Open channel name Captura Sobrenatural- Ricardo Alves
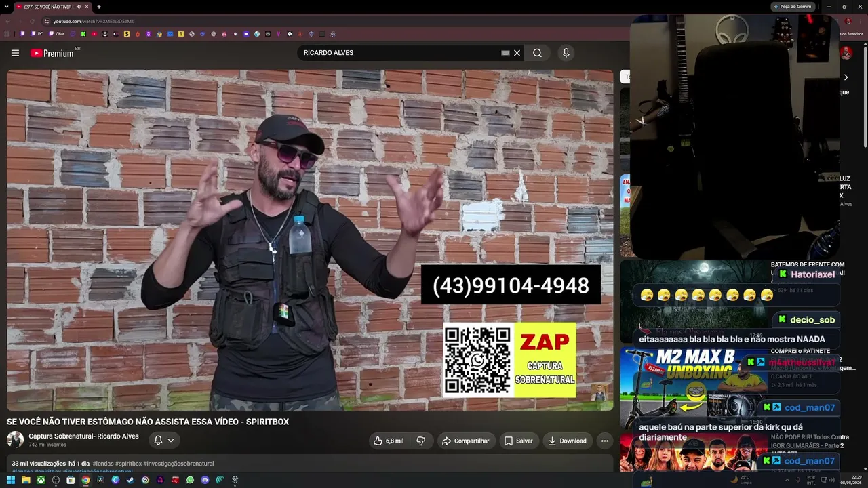Viewport: 868px width, 488px height. tap(83, 436)
